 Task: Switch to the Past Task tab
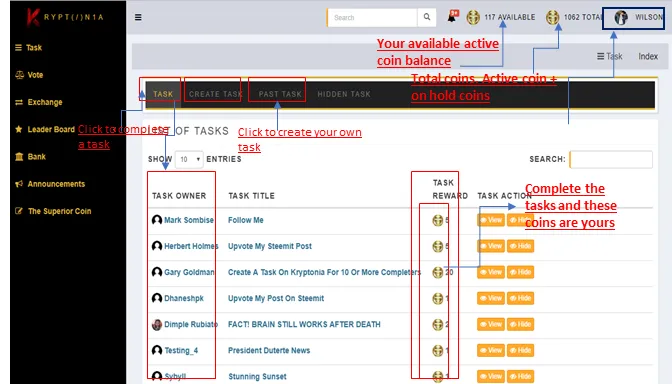(x=280, y=94)
